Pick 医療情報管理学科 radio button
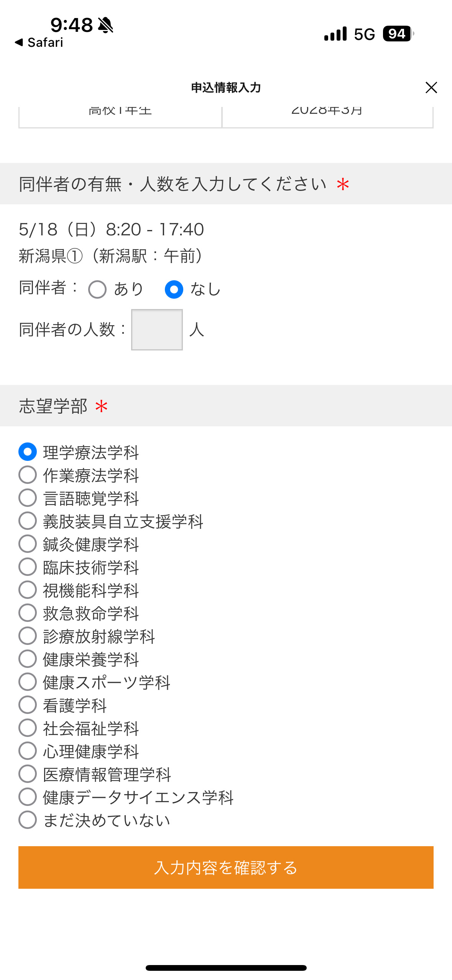The height and width of the screenshot is (980, 452). [x=28, y=774]
